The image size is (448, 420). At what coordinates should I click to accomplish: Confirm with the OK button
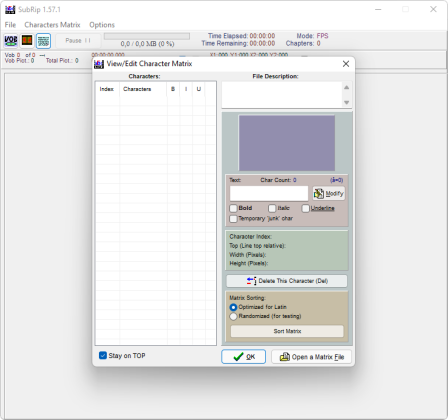[244, 357]
